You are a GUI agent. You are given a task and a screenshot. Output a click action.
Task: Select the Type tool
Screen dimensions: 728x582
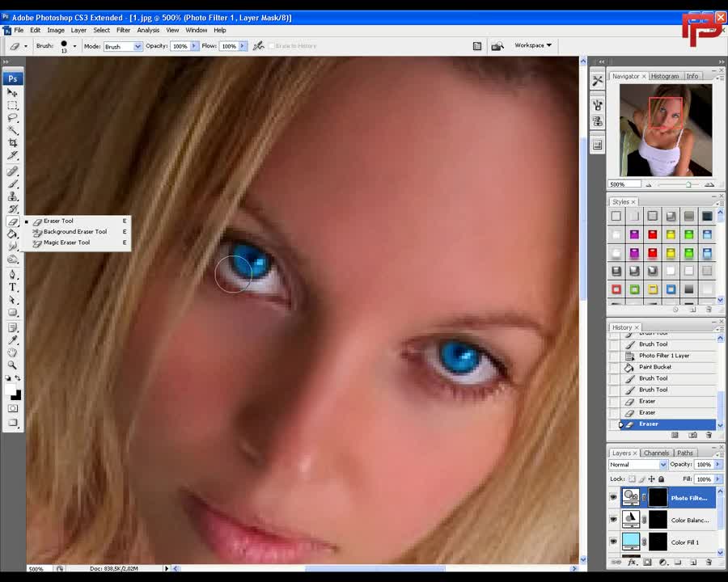point(12,287)
